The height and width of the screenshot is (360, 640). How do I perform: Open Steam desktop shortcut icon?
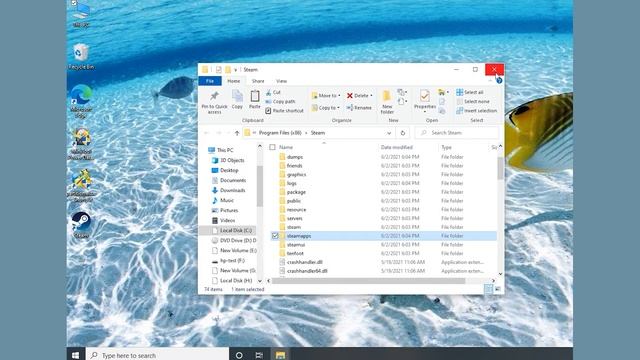point(81,224)
